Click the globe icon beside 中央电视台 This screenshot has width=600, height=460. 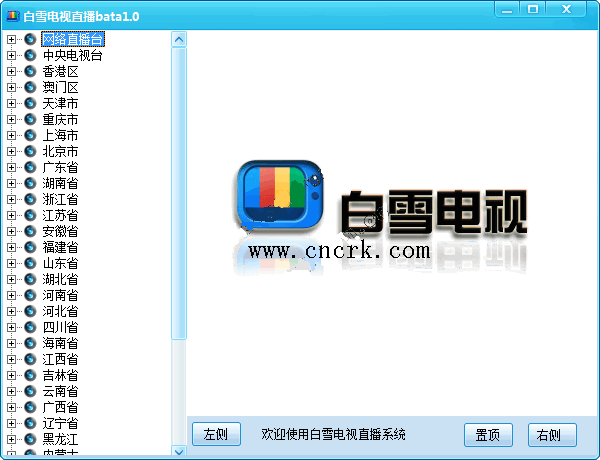pos(30,55)
